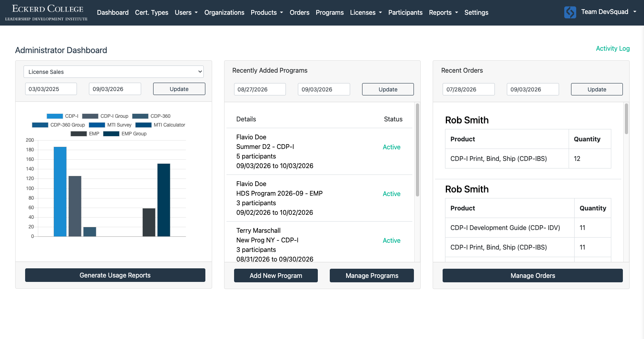Click the second Rob Smith order heading
The height and width of the screenshot is (339, 644).
tap(467, 189)
